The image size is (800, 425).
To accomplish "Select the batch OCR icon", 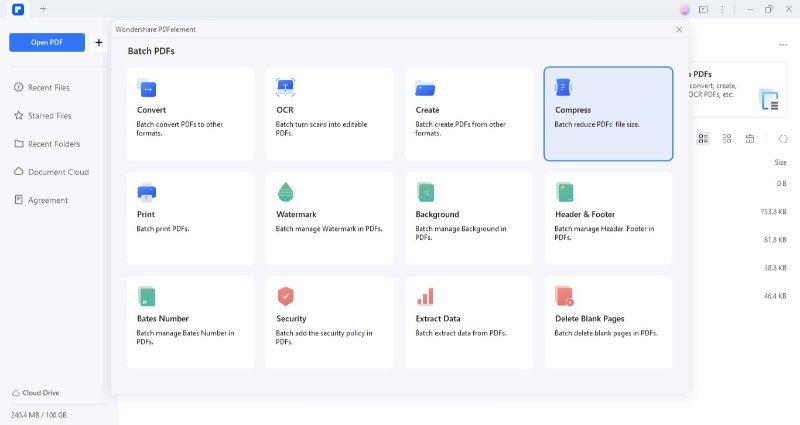I will click(285, 87).
